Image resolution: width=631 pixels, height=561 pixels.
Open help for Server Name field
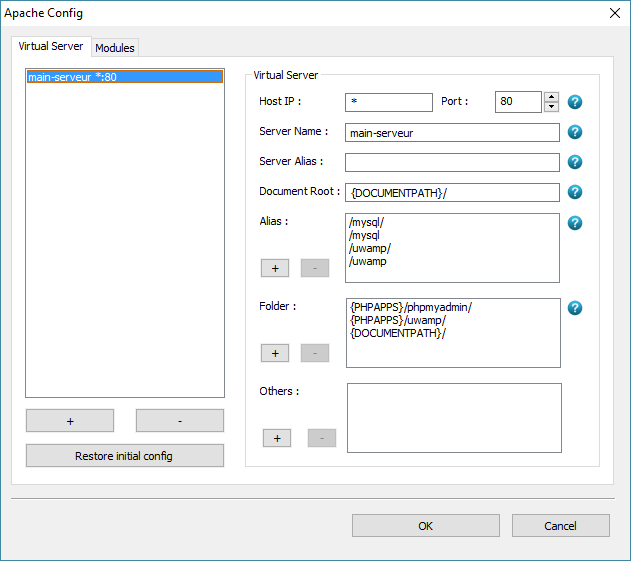(x=575, y=132)
